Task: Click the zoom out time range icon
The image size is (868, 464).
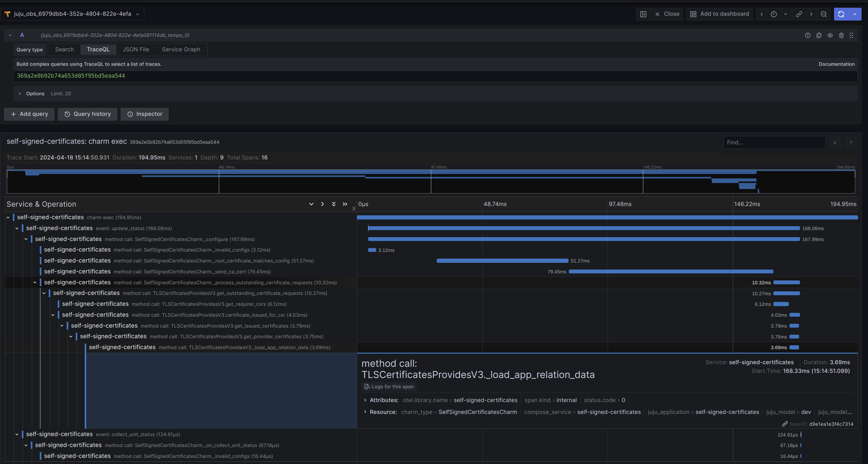Action: pos(823,14)
